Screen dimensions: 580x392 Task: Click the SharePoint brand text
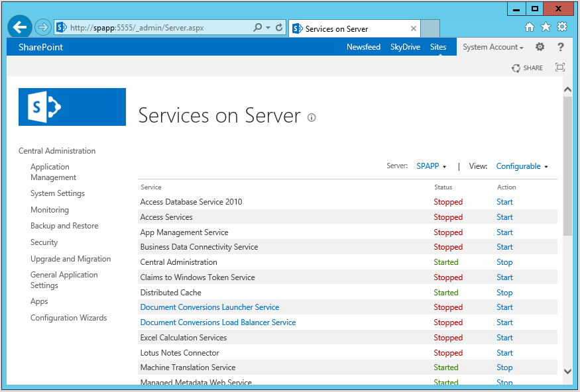point(40,47)
